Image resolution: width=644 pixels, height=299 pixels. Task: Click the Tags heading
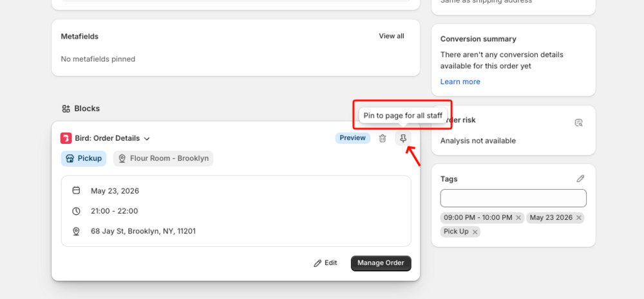pos(449,179)
